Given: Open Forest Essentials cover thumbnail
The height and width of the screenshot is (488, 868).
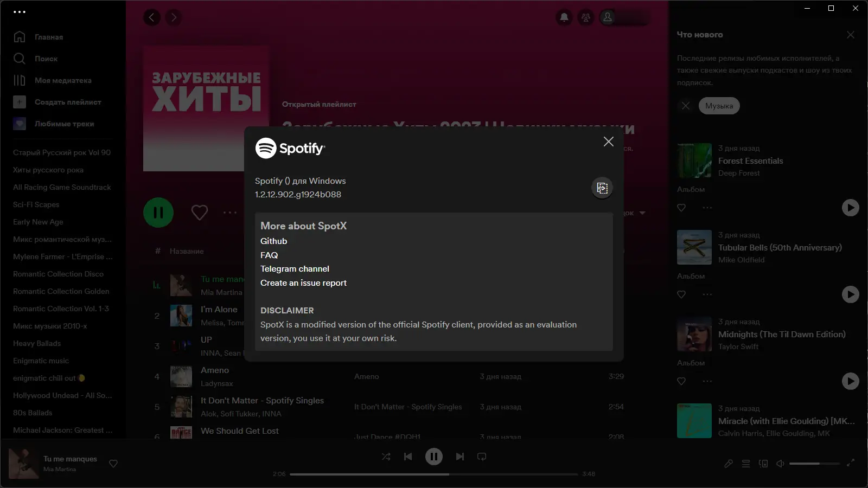Looking at the screenshot, I should click(x=694, y=160).
